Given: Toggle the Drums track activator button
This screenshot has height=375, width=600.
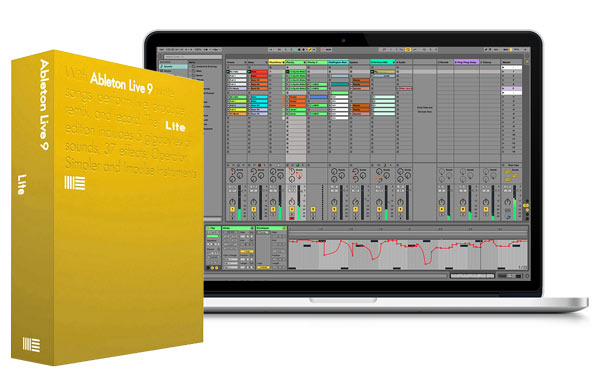Looking at the screenshot, I should coord(232,209).
